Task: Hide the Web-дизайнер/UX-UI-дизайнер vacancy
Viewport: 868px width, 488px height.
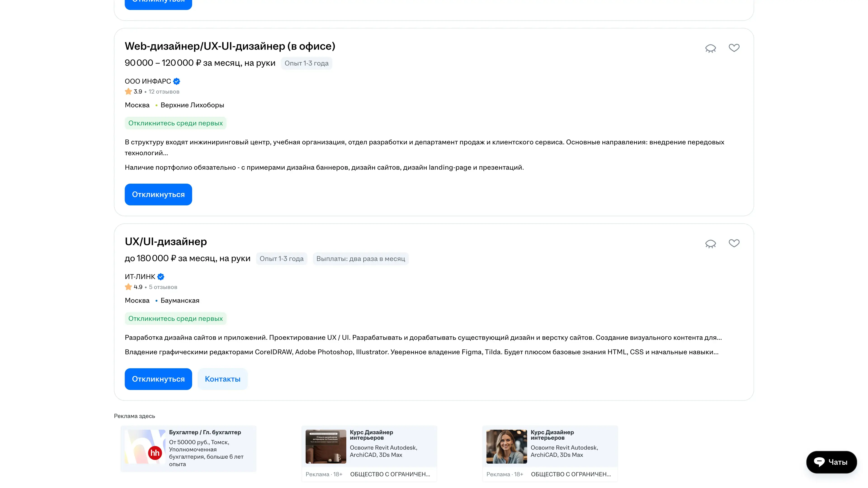Action: (710, 49)
